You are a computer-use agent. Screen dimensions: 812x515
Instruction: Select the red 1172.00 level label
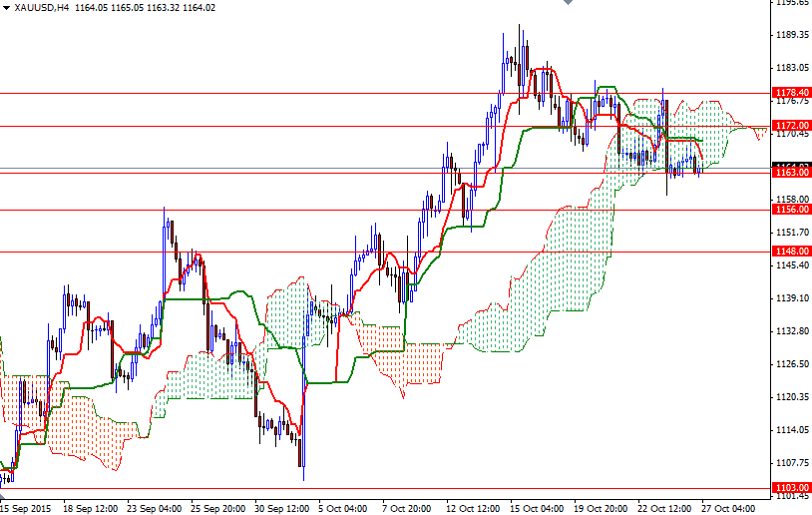(791, 126)
